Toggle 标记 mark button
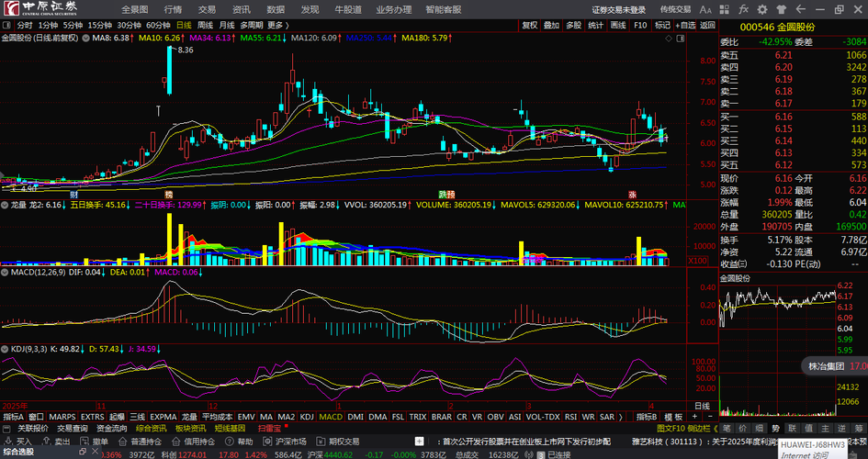Viewport: 868px width, 459px height. coord(662,25)
